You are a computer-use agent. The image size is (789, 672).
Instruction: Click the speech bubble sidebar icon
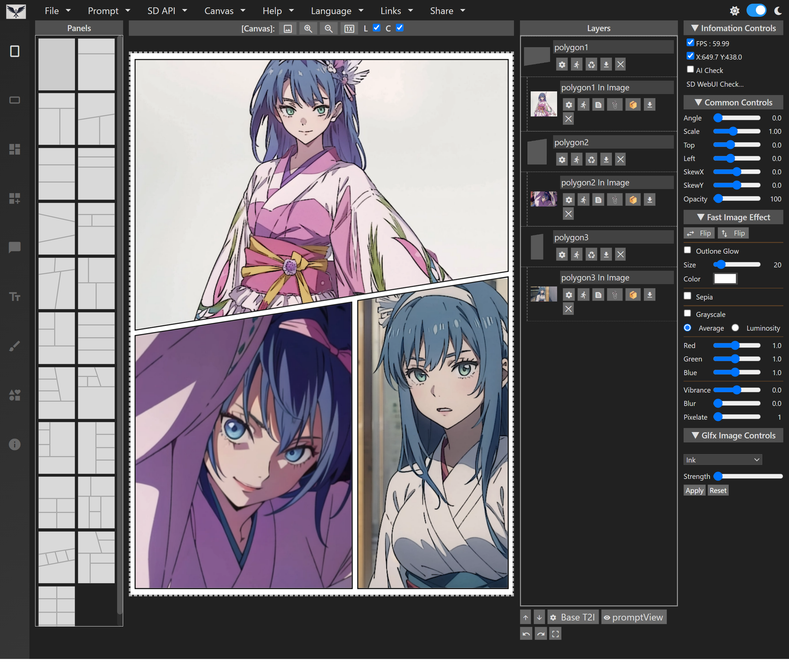tap(14, 248)
